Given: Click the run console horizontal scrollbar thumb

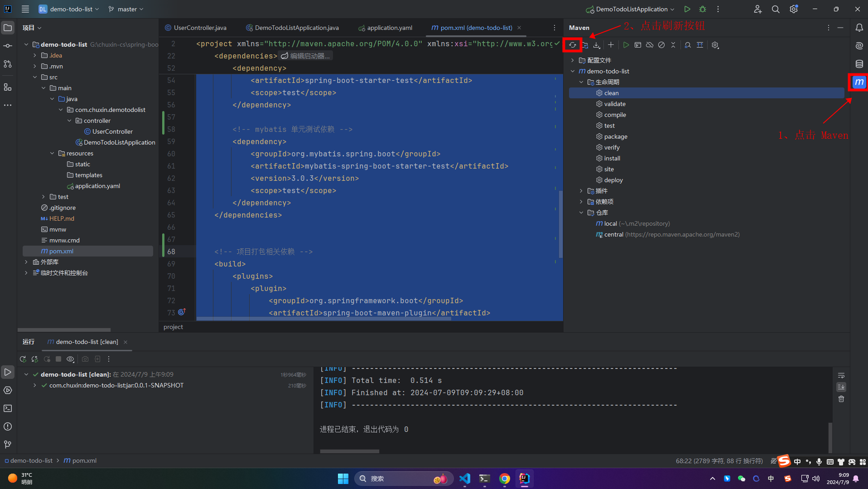Looking at the screenshot, I should point(349,451).
